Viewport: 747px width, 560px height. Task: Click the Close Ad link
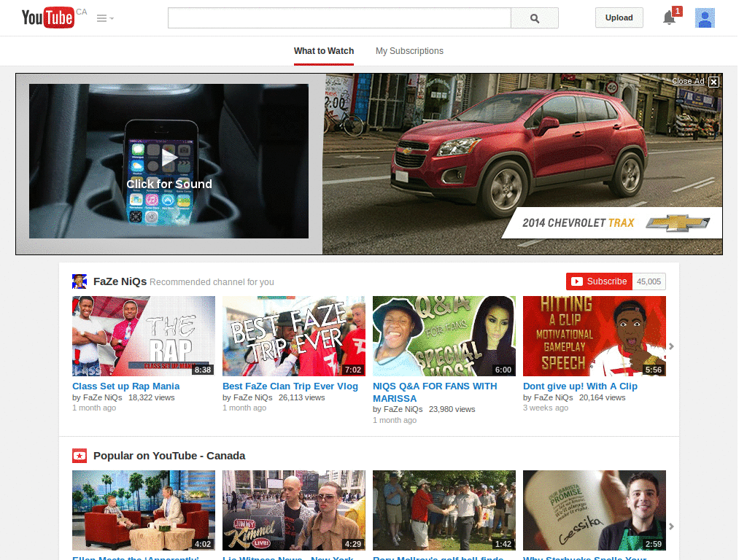tap(688, 81)
